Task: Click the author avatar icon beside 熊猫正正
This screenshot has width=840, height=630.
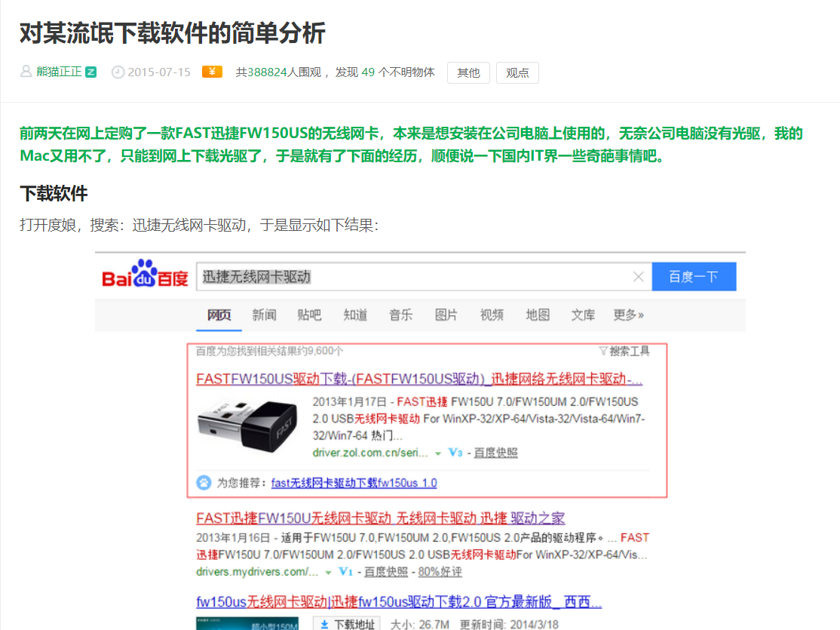Action: (26, 72)
